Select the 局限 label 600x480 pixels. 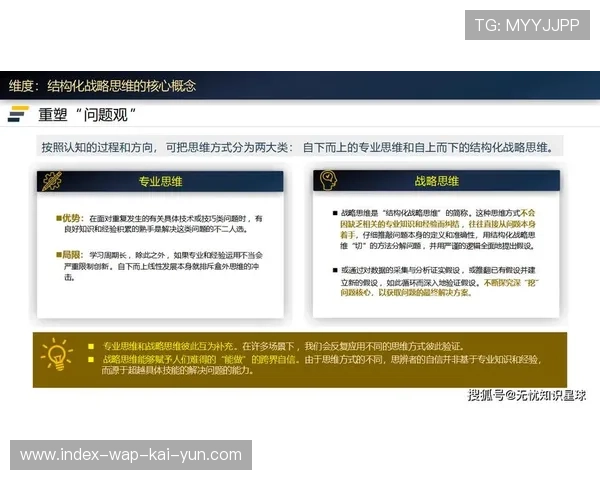click(x=71, y=255)
